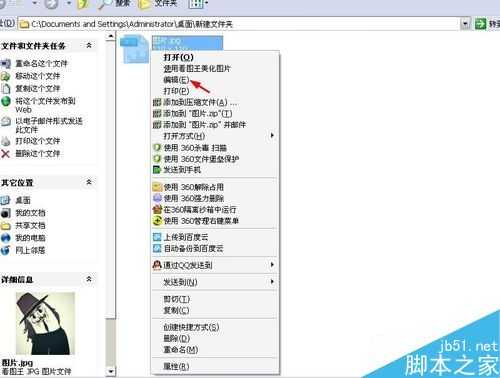Collapse the 文件和文件夹任务 panel
500x378 pixels.
(89, 45)
